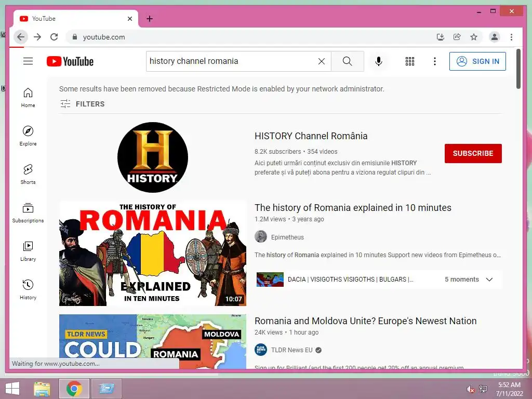This screenshot has width=532, height=399.
Task: Open the Epimetheus channel link
Action: (287, 237)
